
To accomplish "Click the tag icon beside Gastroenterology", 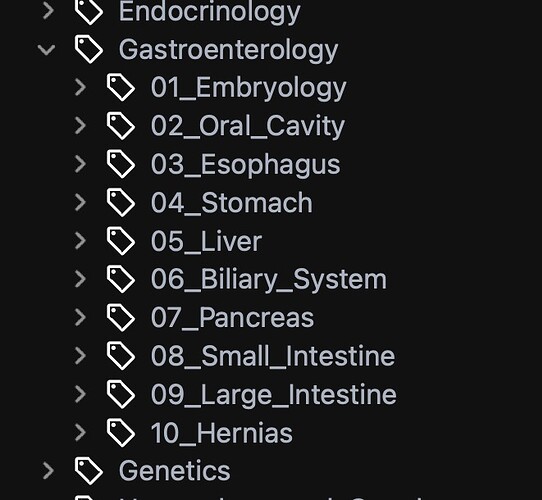I will coord(88,49).
